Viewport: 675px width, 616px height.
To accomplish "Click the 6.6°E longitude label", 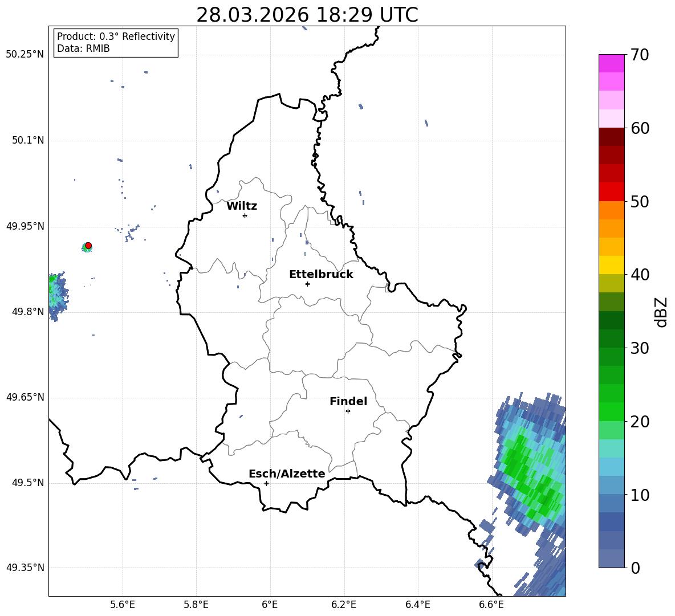I will coord(491,605).
